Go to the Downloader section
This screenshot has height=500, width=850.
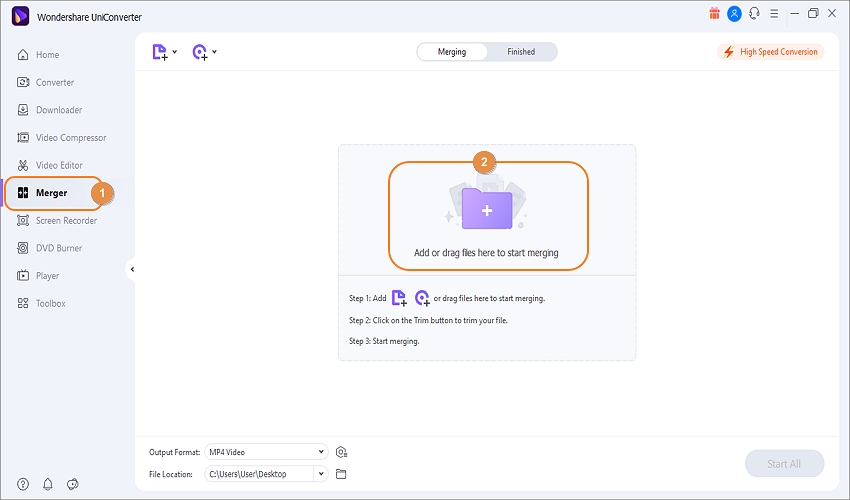(x=49, y=110)
